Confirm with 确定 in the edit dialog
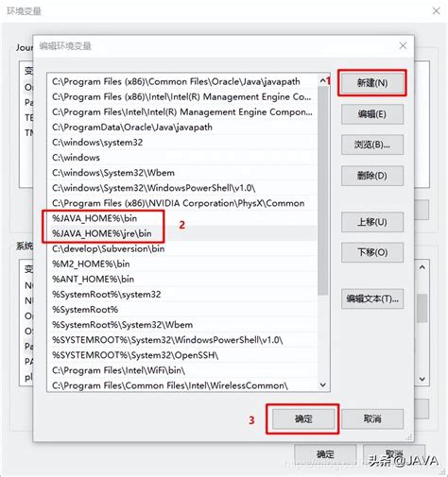448x477 pixels. pyautogui.click(x=303, y=418)
